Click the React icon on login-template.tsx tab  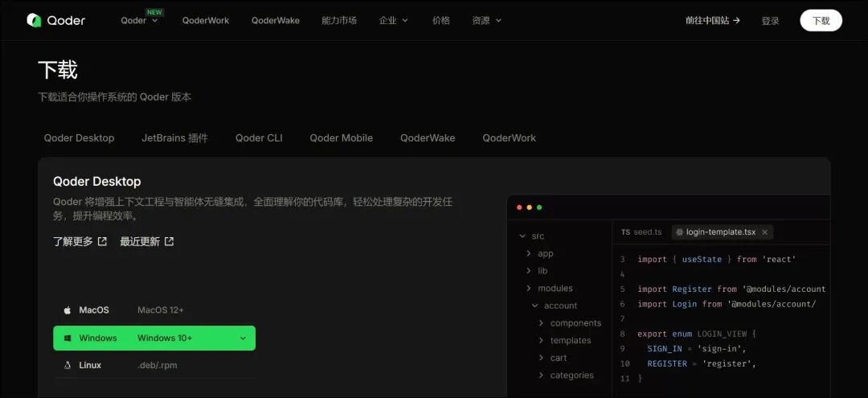[679, 232]
